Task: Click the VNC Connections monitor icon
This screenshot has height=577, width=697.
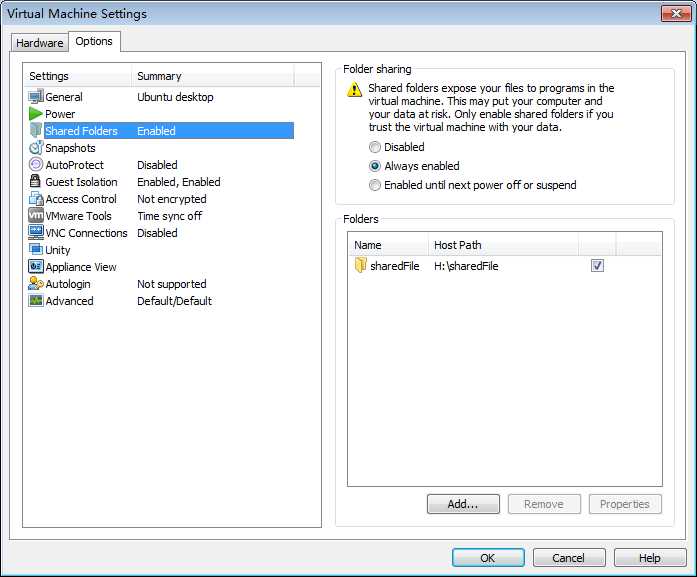Action: [36, 232]
